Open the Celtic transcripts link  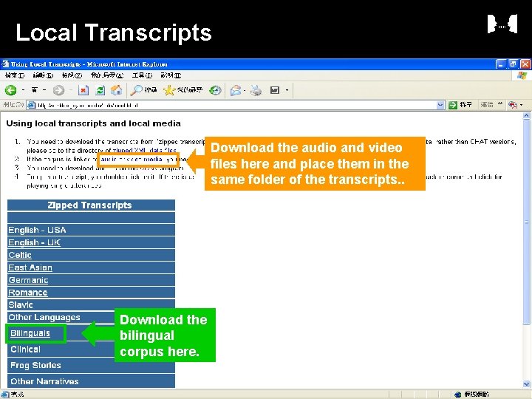[20, 255]
